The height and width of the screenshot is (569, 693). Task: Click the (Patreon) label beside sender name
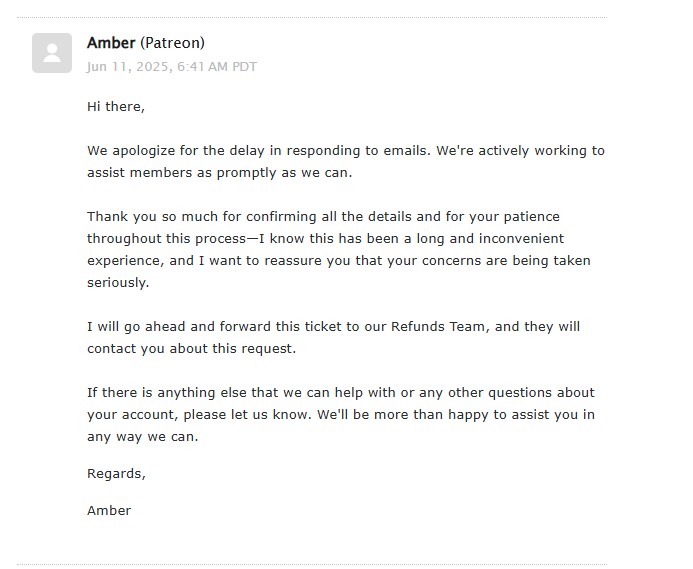(x=172, y=43)
